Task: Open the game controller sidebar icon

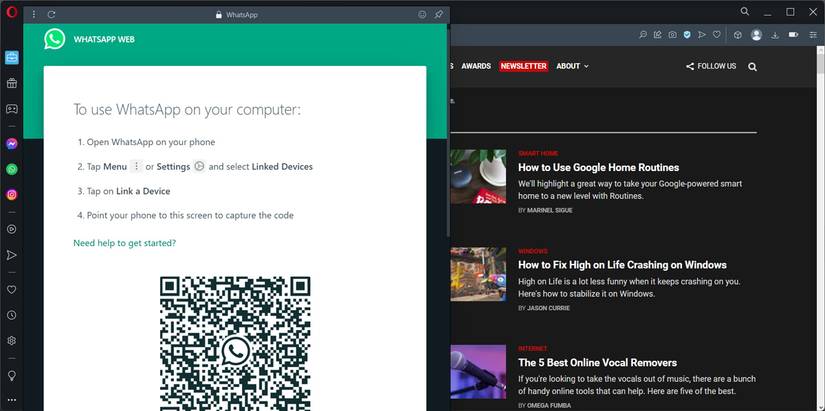Action: [x=12, y=109]
